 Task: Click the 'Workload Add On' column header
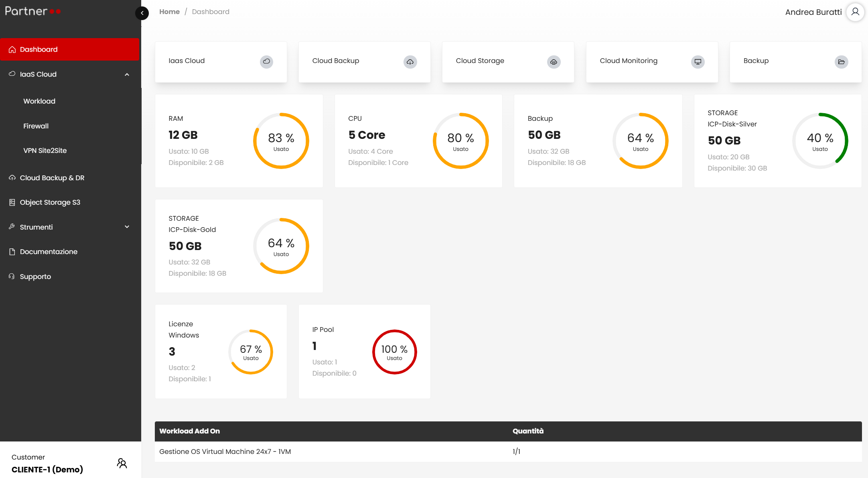190,431
